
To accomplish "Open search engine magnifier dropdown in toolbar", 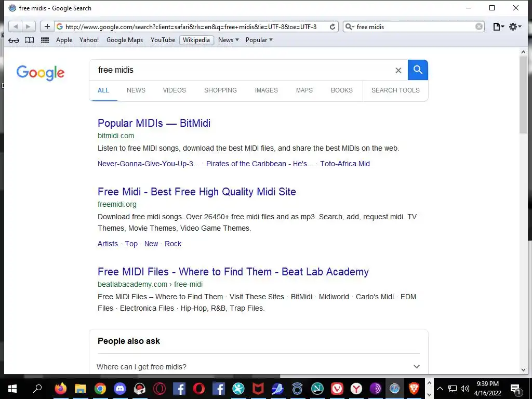I will point(350,27).
